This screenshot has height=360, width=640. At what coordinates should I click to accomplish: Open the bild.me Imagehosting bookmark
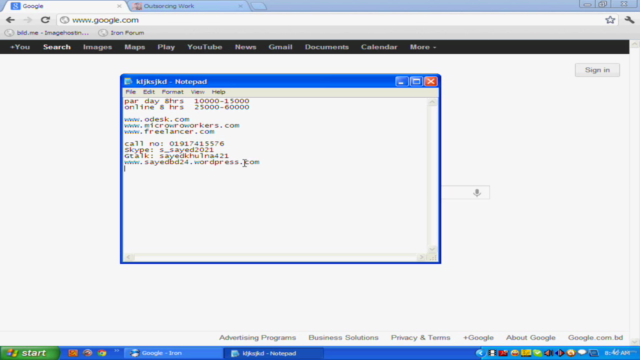tap(47, 33)
